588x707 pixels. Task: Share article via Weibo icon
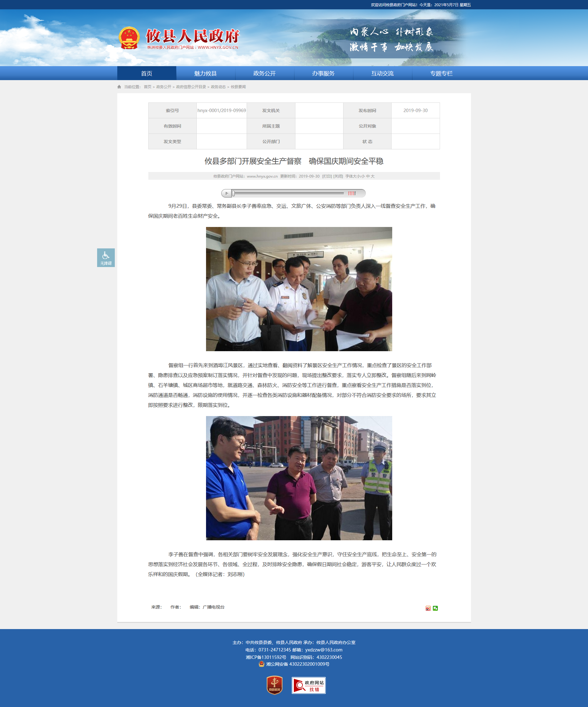coord(428,608)
